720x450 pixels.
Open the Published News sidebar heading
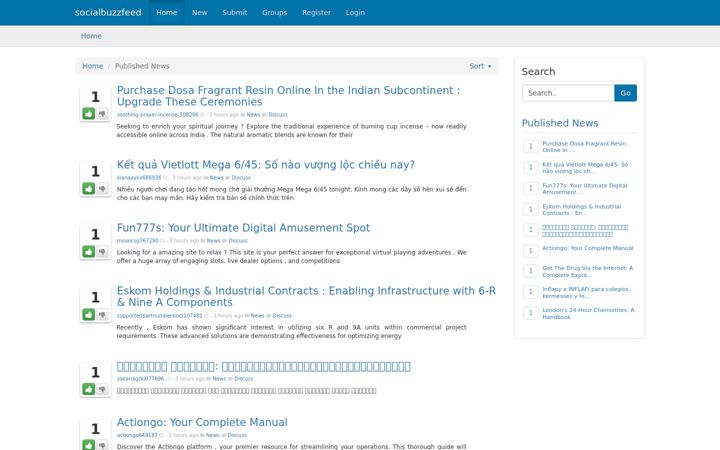coord(560,123)
